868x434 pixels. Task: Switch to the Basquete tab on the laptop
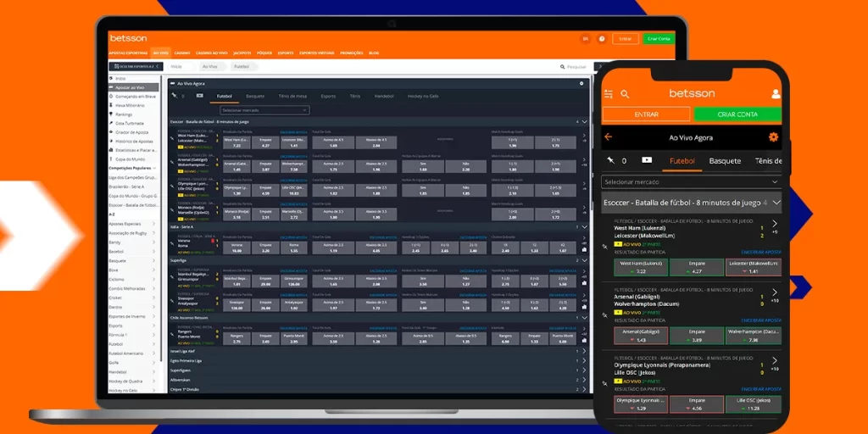255,97
